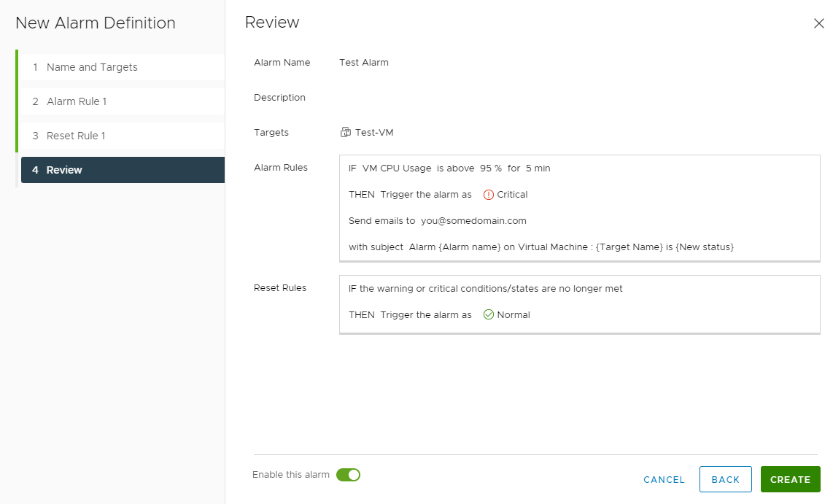Click the Normal status text
This screenshot has width=833, height=504.
click(x=514, y=315)
